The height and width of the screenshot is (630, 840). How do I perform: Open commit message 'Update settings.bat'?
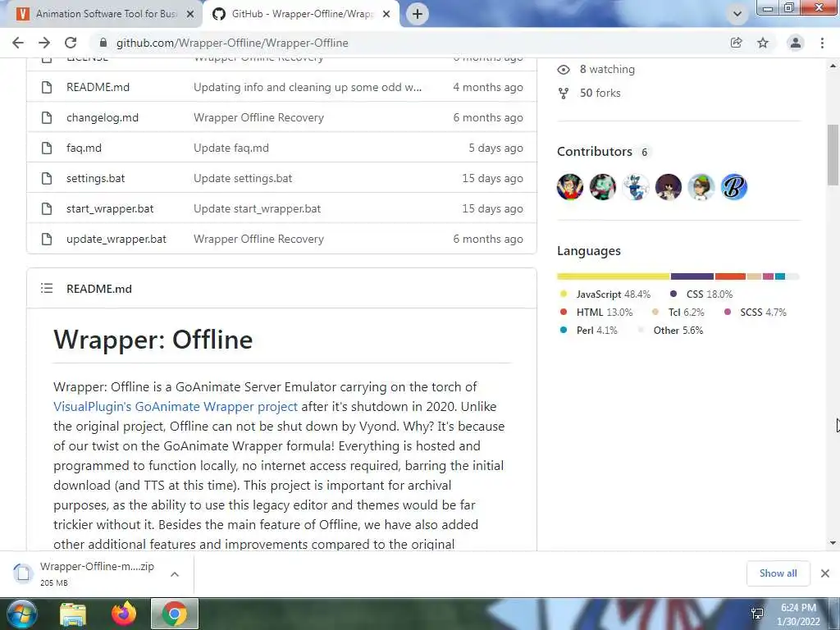pos(243,178)
